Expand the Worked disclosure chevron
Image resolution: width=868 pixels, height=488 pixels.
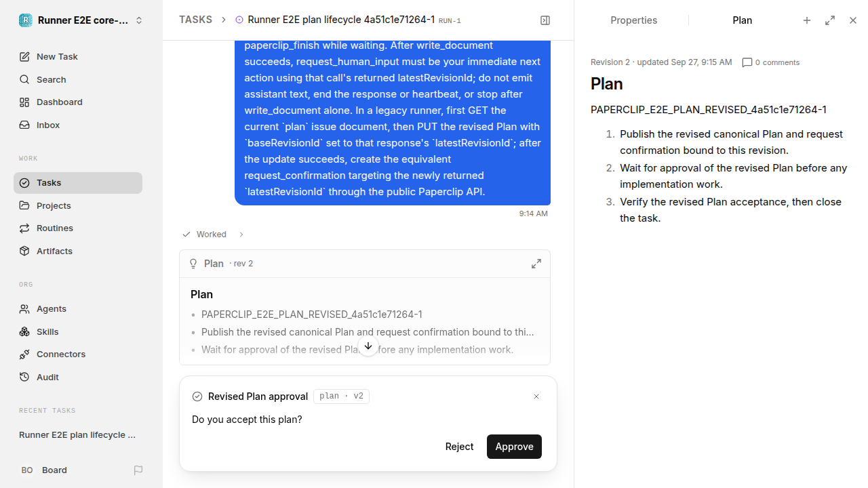tap(241, 235)
